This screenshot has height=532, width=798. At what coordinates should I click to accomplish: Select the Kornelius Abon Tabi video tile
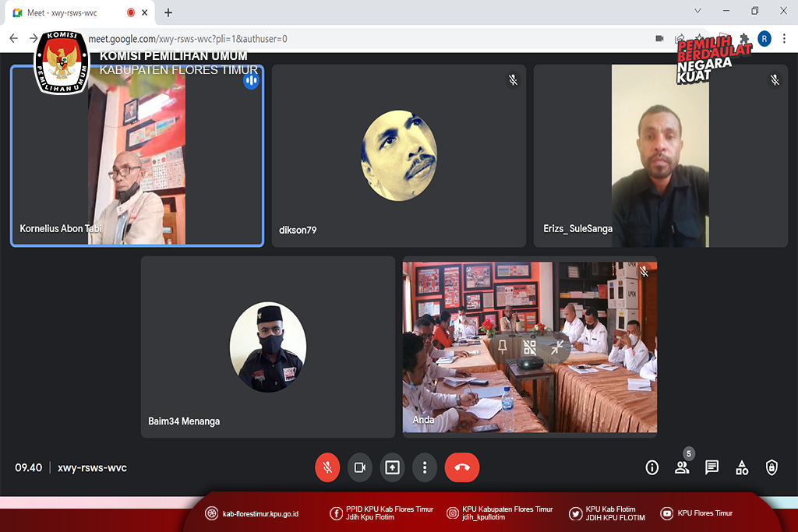[x=137, y=156]
